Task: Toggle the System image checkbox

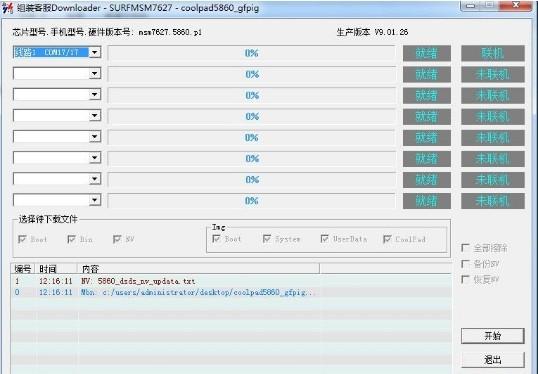Action: (267, 238)
